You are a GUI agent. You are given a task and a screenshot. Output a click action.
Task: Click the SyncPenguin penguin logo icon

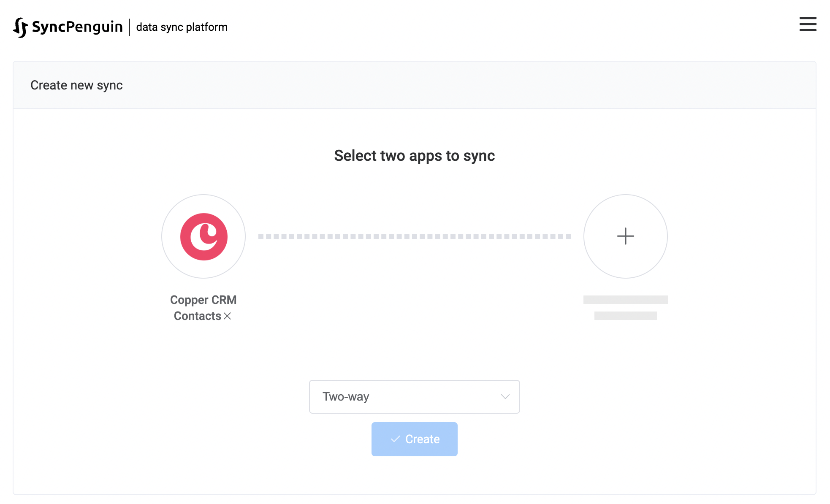coord(20,27)
